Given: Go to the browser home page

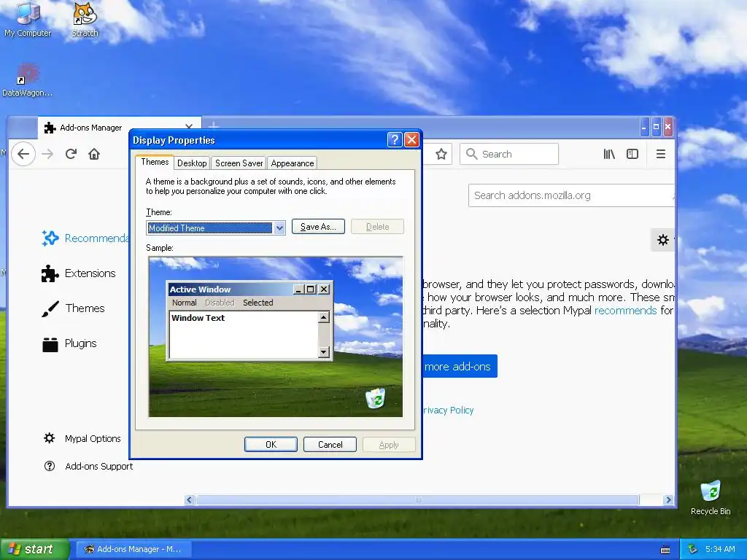Looking at the screenshot, I should coord(94,154).
